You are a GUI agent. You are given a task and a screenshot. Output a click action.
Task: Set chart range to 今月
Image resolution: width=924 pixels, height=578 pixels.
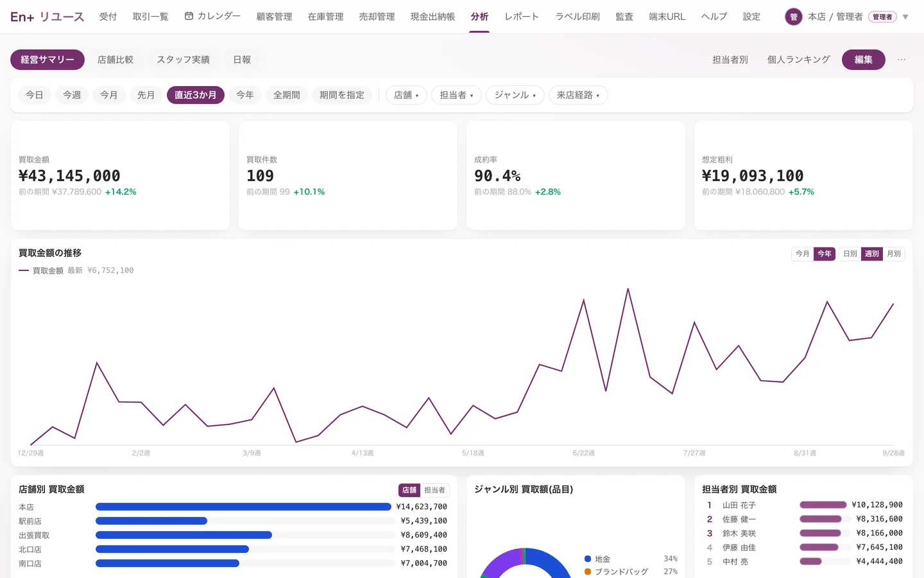tap(803, 254)
